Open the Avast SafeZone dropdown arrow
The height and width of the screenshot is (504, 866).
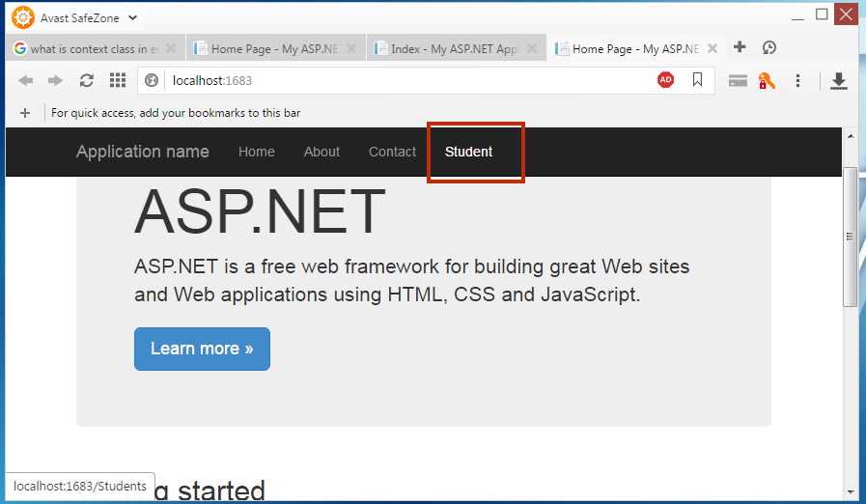(132, 17)
